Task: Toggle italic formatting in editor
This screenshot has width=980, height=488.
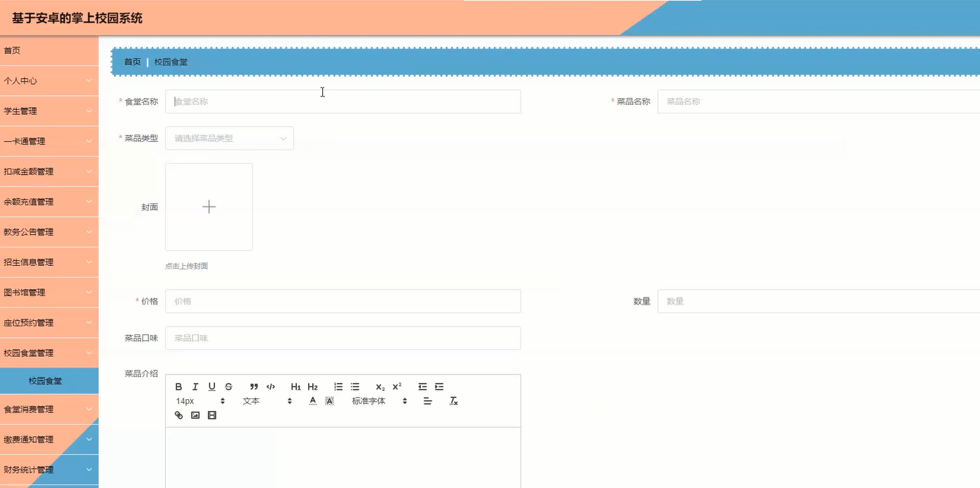Action: tap(195, 386)
